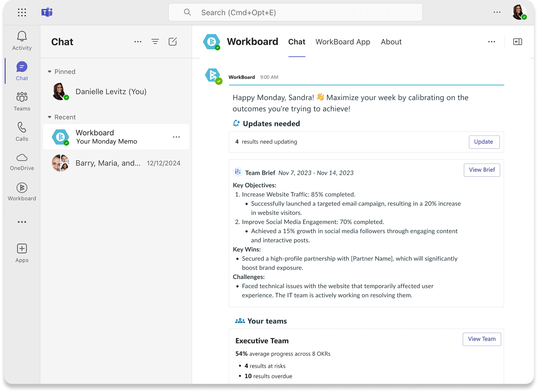Click the Team Brief icon

coord(238,172)
